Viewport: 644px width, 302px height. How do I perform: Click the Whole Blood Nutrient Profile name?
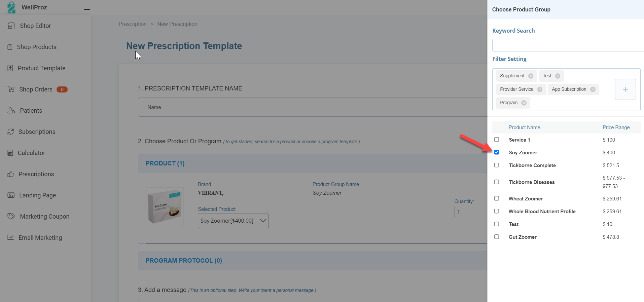(542, 212)
